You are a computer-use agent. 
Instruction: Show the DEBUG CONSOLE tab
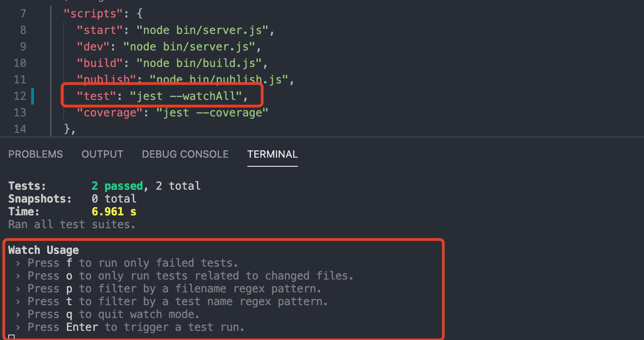click(x=185, y=154)
